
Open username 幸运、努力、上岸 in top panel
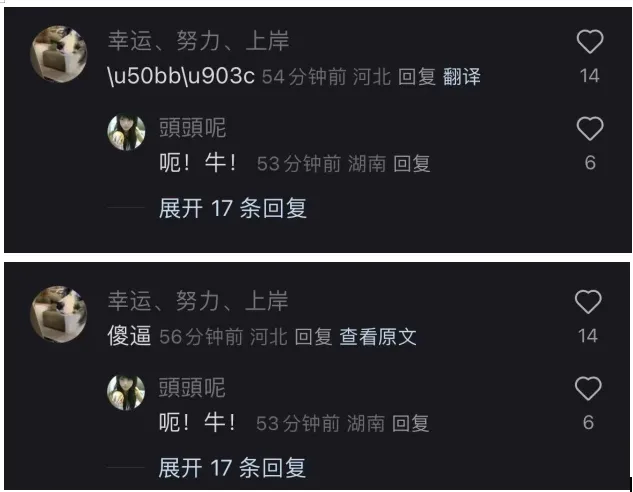[x=198, y=41]
